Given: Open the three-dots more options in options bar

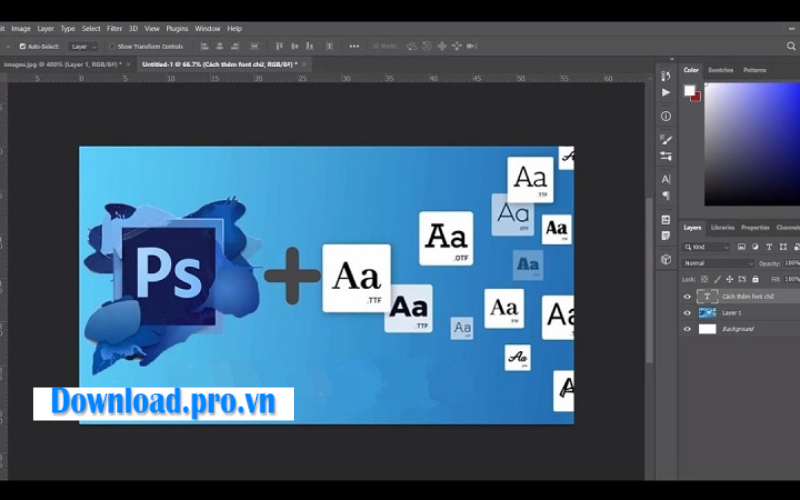Looking at the screenshot, I should tap(354, 46).
